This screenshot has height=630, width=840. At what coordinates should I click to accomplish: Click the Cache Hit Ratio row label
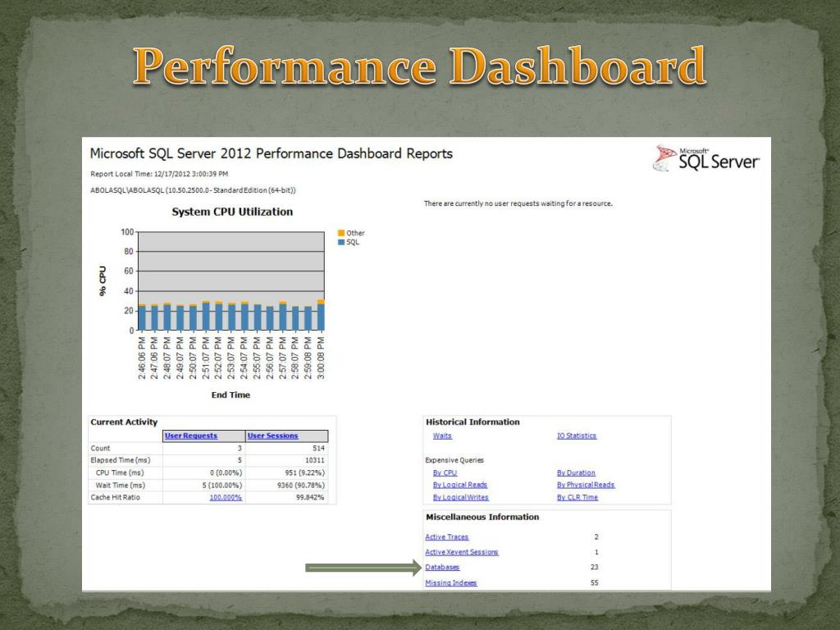[115, 497]
